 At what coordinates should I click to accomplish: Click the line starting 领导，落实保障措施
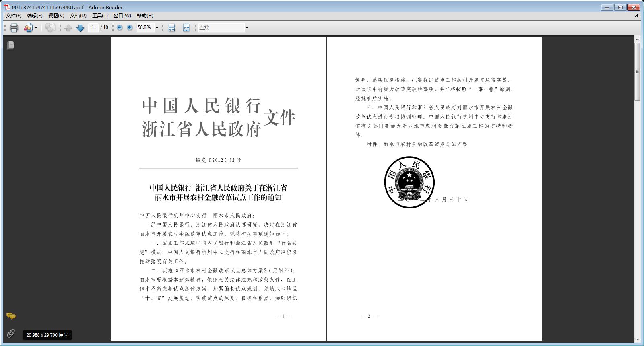click(433, 80)
